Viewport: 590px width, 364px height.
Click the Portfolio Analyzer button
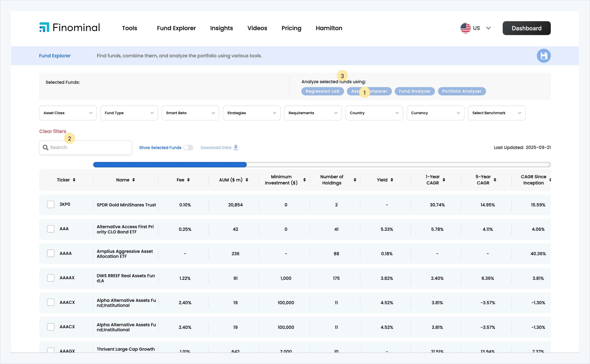coord(462,91)
